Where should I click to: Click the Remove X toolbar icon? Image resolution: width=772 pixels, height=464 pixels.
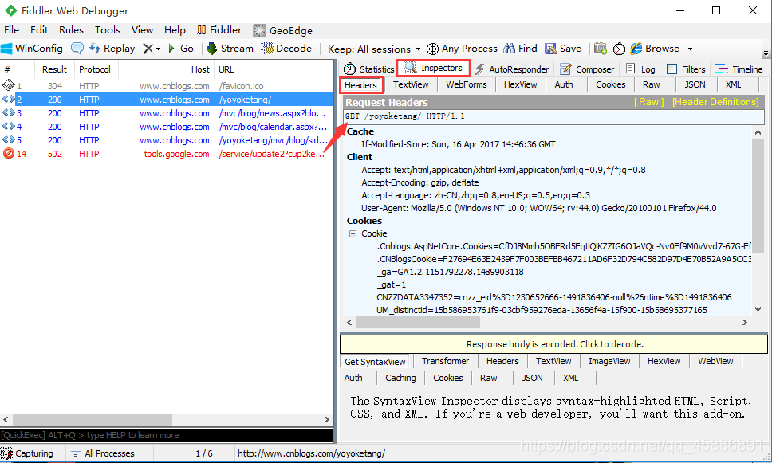point(148,48)
